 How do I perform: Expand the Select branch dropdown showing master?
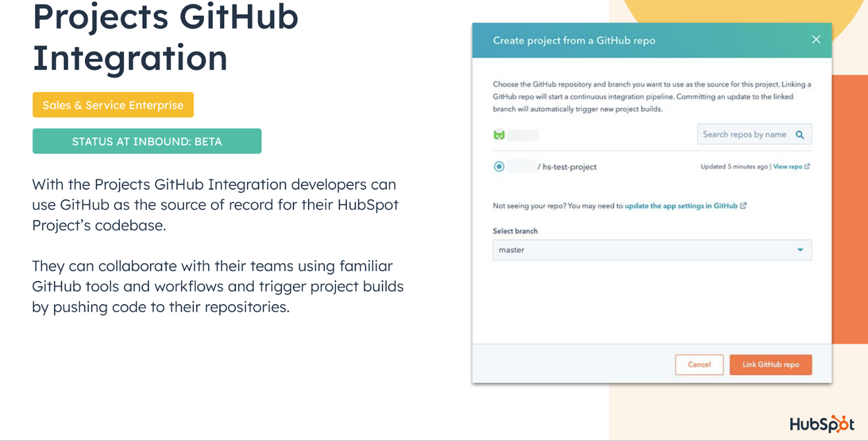point(652,250)
